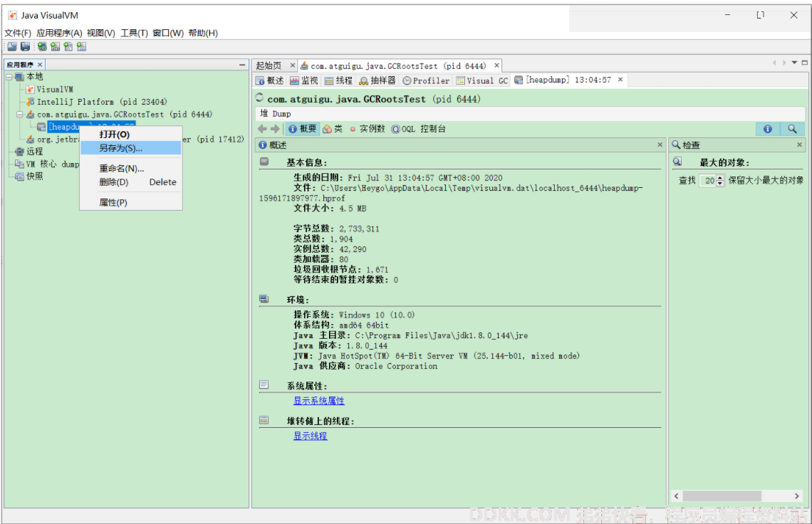Select the IntelliJ Platform icon in tree
Viewport: 812px width, 524px height.
[x=30, y=102]
